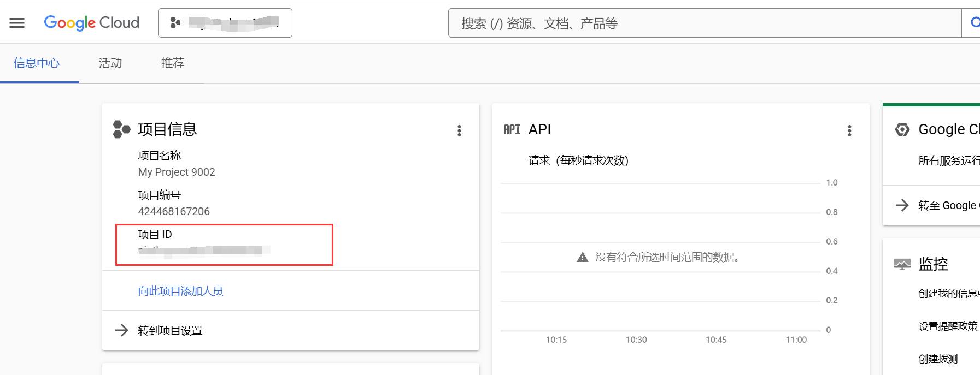
Task: Click the 项目信息 hexagon icon
Action: click(121, 129)
